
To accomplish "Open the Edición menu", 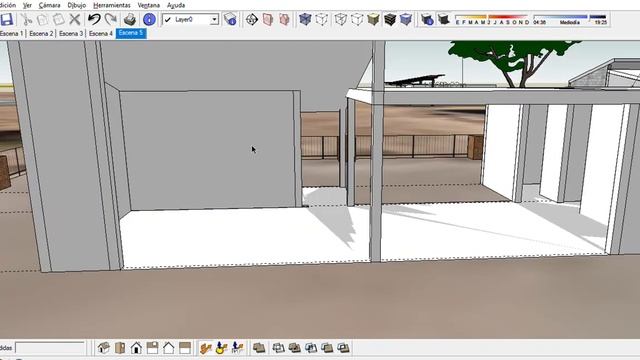I will click(x=8, y=5).
